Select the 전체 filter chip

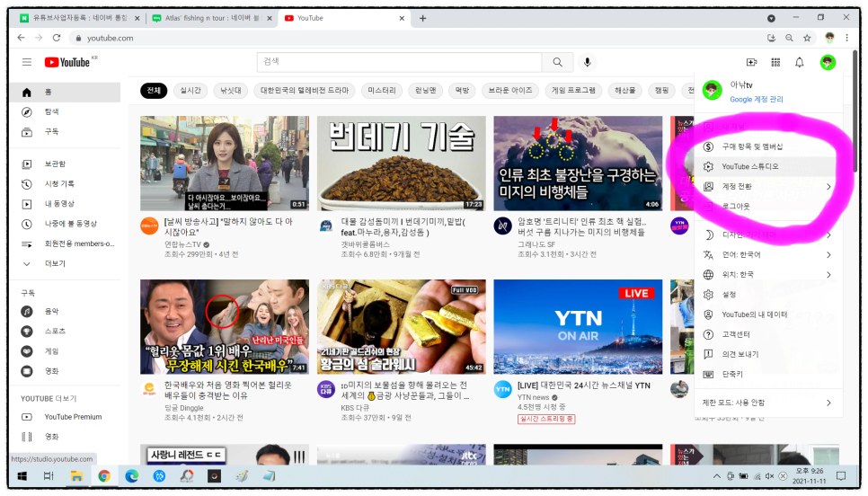point(154,90)
